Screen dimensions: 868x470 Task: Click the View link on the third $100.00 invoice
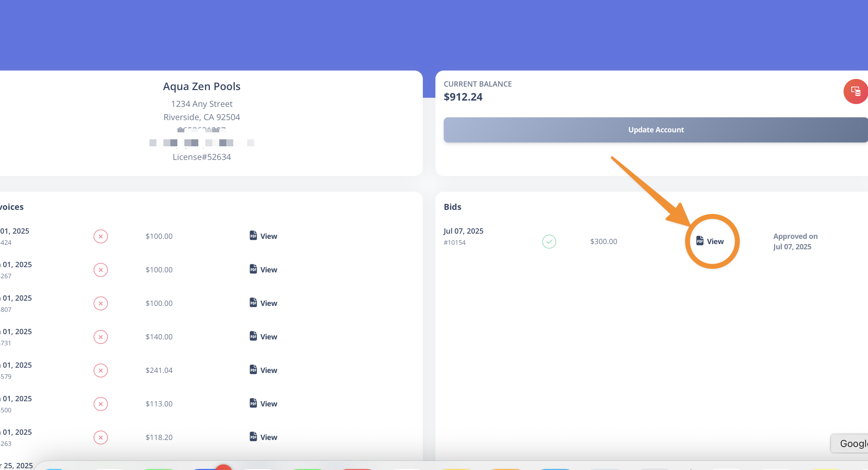click(x=264, y=303)
